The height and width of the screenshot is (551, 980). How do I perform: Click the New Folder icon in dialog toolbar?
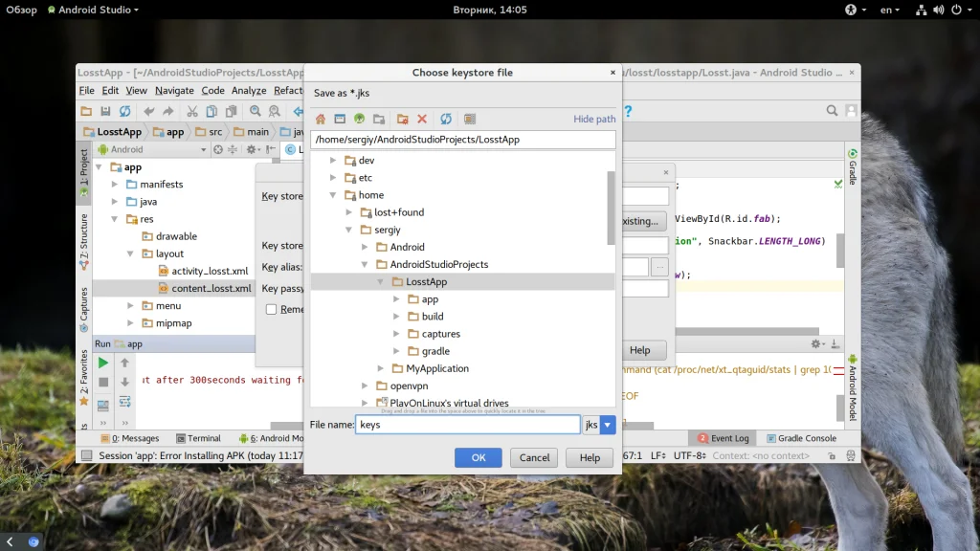tap(402, 119)
